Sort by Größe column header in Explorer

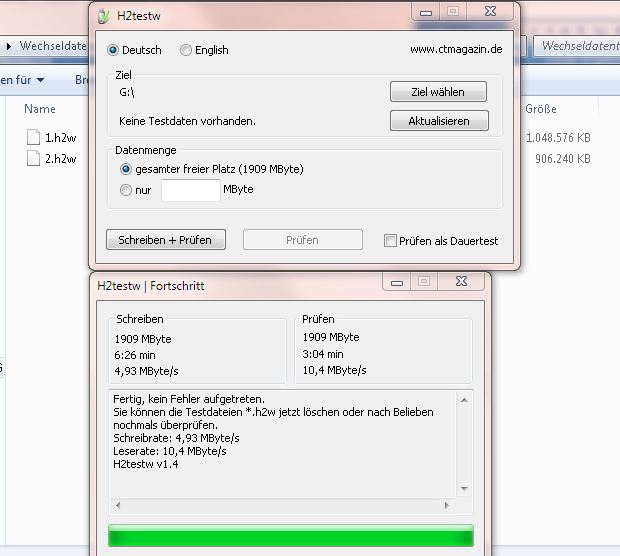click(541, 109)
